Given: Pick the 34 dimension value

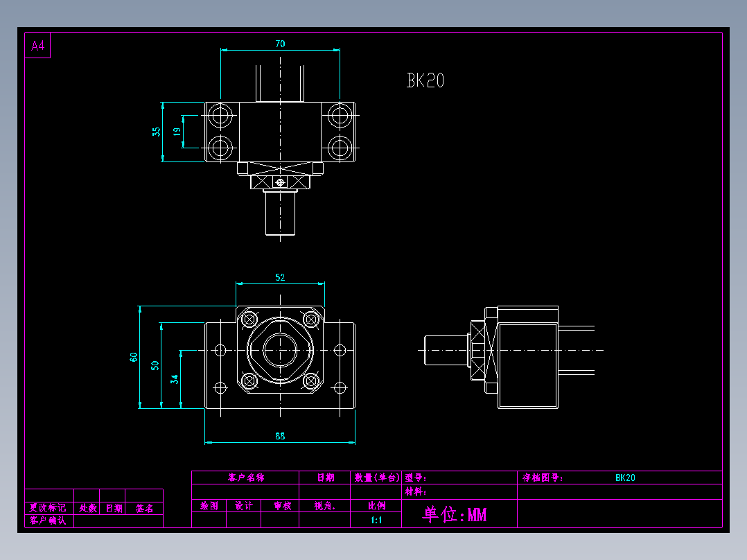Looking at the screenshot, I should (x=175, y=379).
